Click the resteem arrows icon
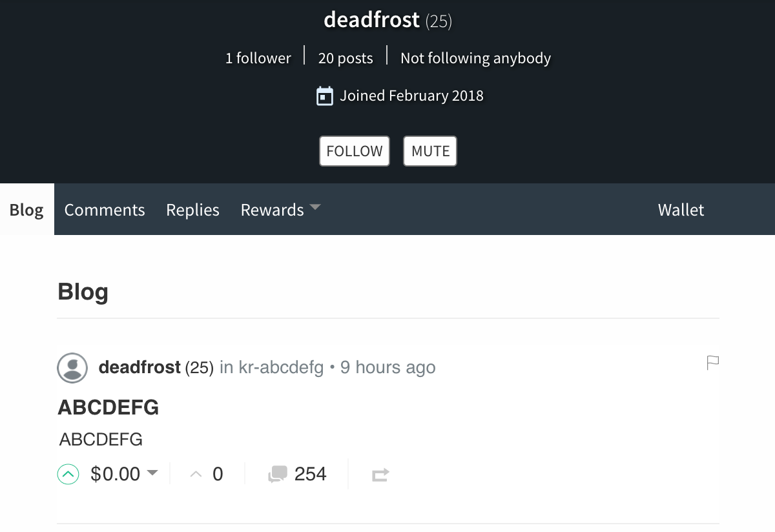This screenshot has width=775, height=532. 380,475
